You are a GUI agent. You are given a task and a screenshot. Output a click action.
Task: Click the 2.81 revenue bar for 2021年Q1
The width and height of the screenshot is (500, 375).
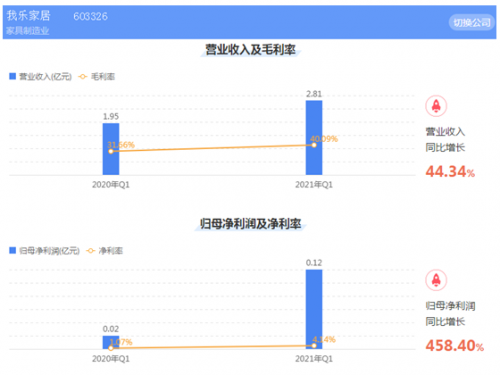[x=314, y=138]
